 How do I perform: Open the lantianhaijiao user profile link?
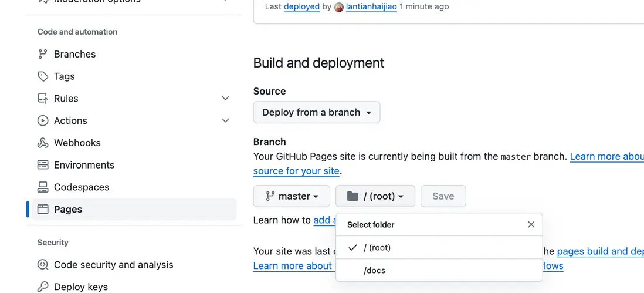click(x=371, y=7)
